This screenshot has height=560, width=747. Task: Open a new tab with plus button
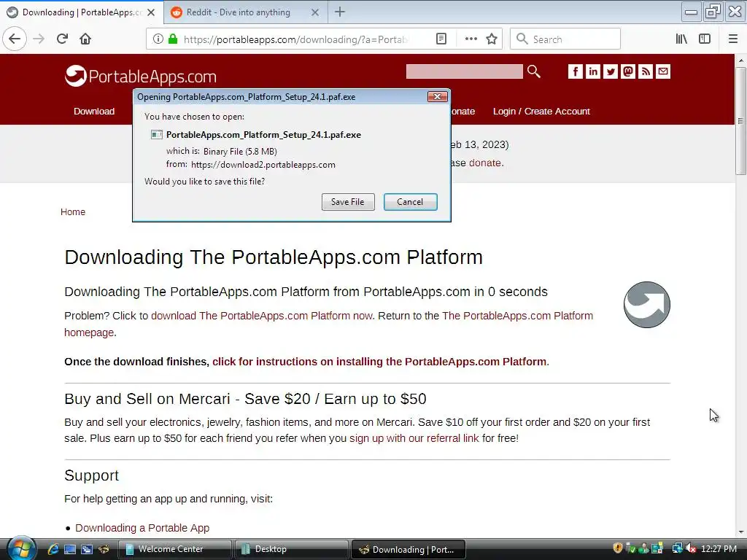click(x=340, y=12)
